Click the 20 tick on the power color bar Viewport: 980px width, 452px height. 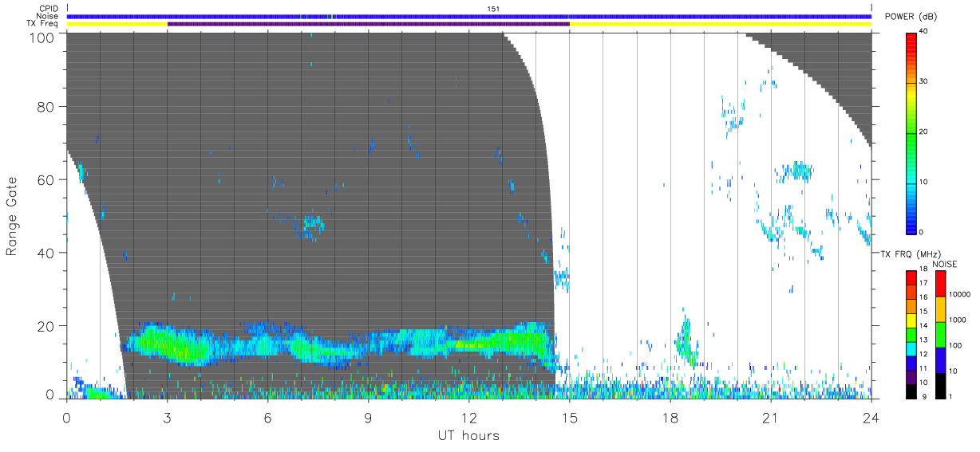[923, 132]
